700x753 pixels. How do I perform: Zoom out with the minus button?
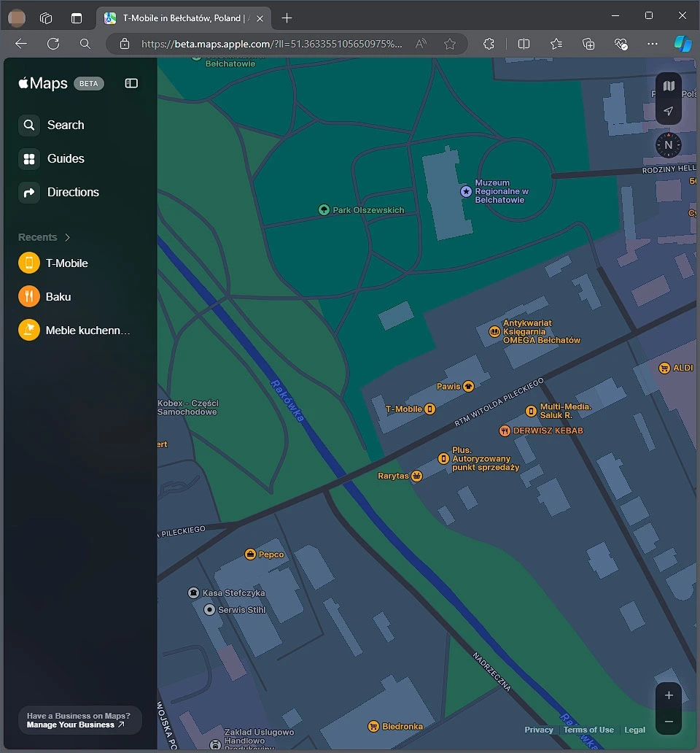point(669,722)
